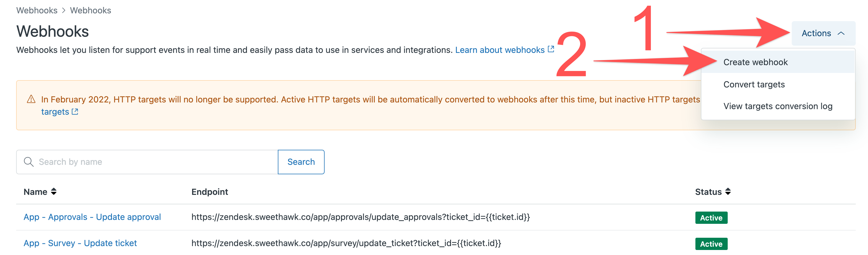Click Active badge for Approvals webhook

[x=711, y=218]
